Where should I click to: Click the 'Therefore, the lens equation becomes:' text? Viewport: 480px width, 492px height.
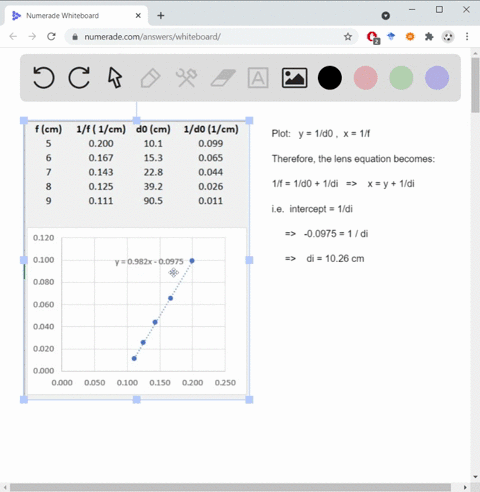pos(353,159)
